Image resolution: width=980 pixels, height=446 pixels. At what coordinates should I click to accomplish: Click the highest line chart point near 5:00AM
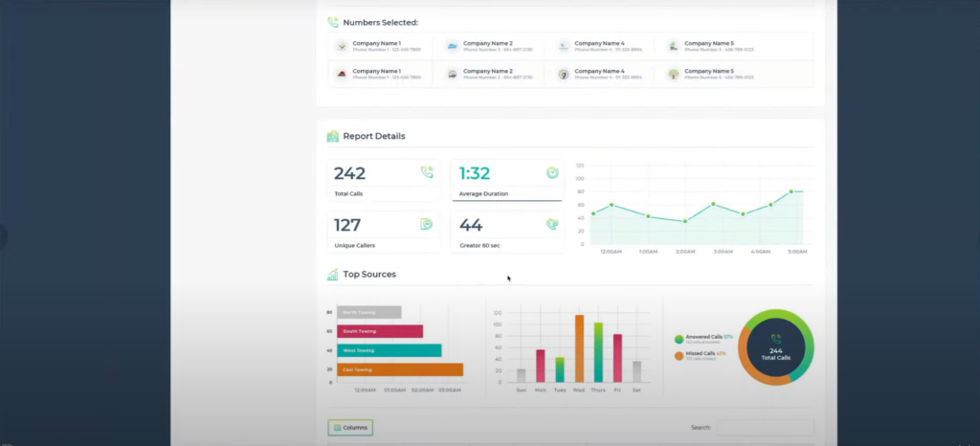(791, 191)
